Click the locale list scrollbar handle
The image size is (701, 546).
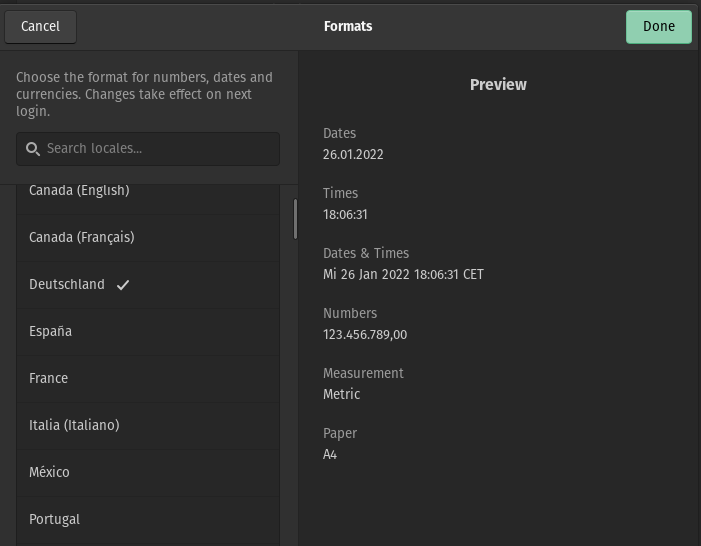295,219
